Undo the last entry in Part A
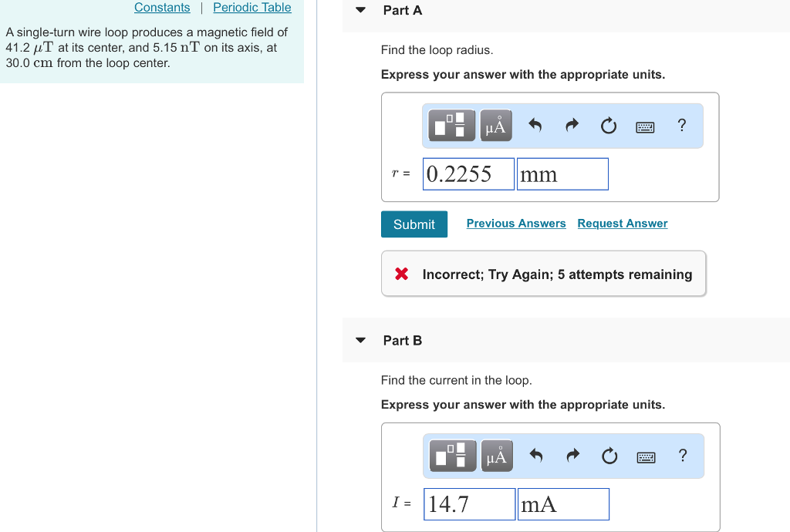This screenshot has width=790, height=532. tap(535, 125)
